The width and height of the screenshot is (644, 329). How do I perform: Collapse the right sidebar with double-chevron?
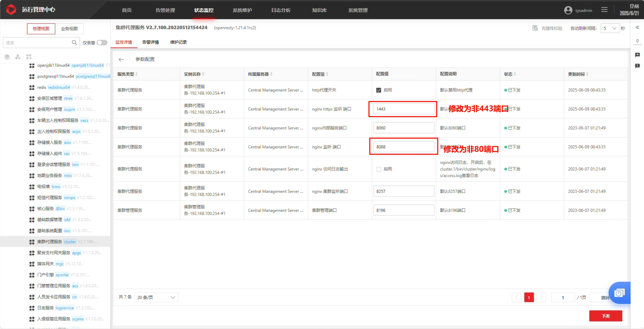[x=637, y=27]
